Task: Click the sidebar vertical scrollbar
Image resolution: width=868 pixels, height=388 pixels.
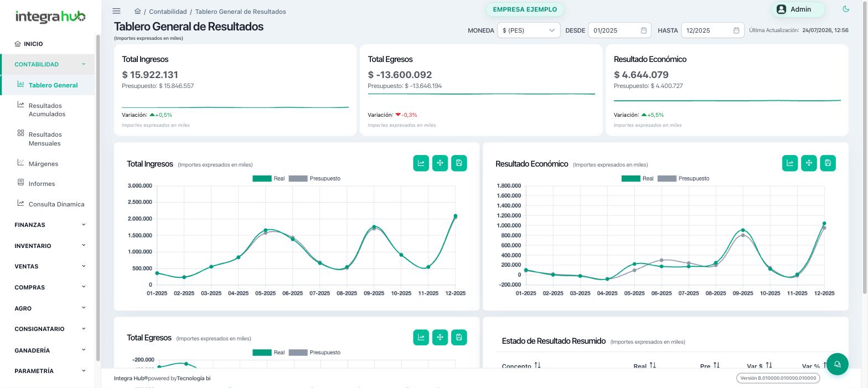Action: coord(99,198)
